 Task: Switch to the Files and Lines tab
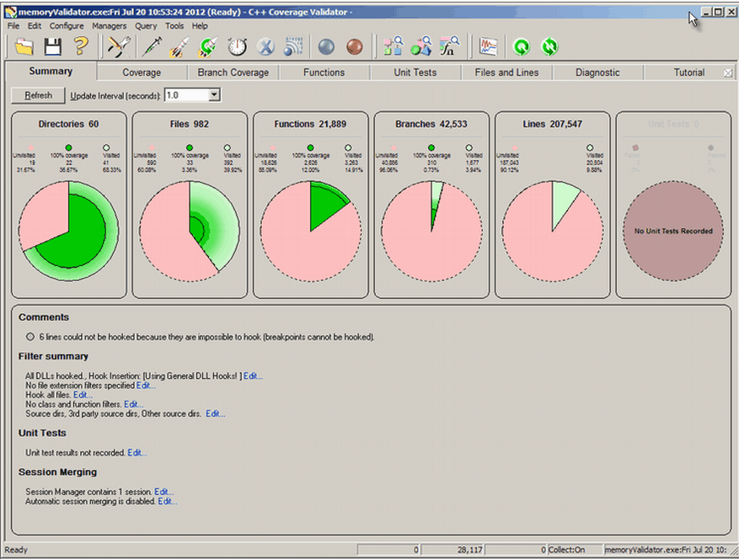[506, 72]
